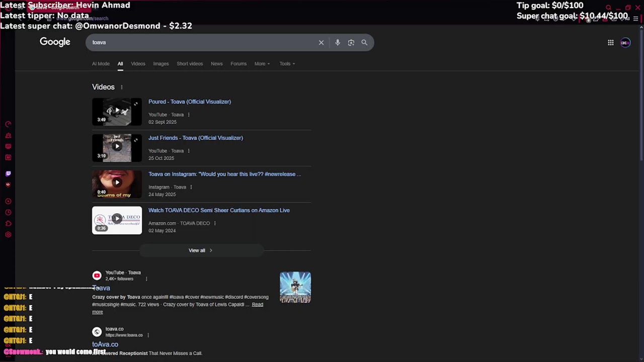
Task: Switch to the News tab
Action: point(217,64)
